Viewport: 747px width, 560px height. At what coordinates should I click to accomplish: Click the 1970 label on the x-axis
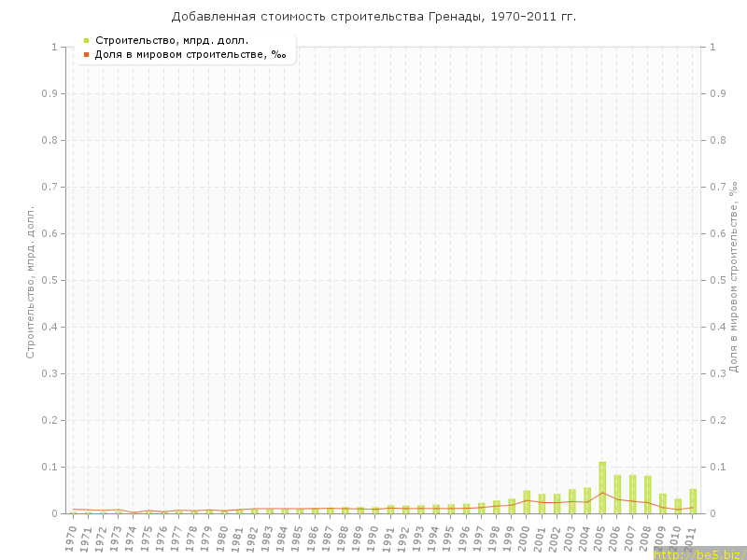[71, 538]
